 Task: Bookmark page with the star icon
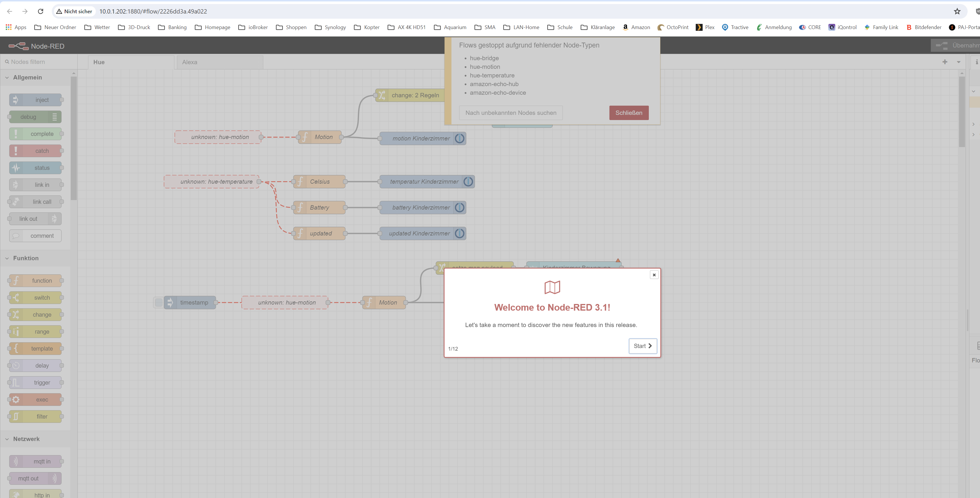click(x=957, y=12)
